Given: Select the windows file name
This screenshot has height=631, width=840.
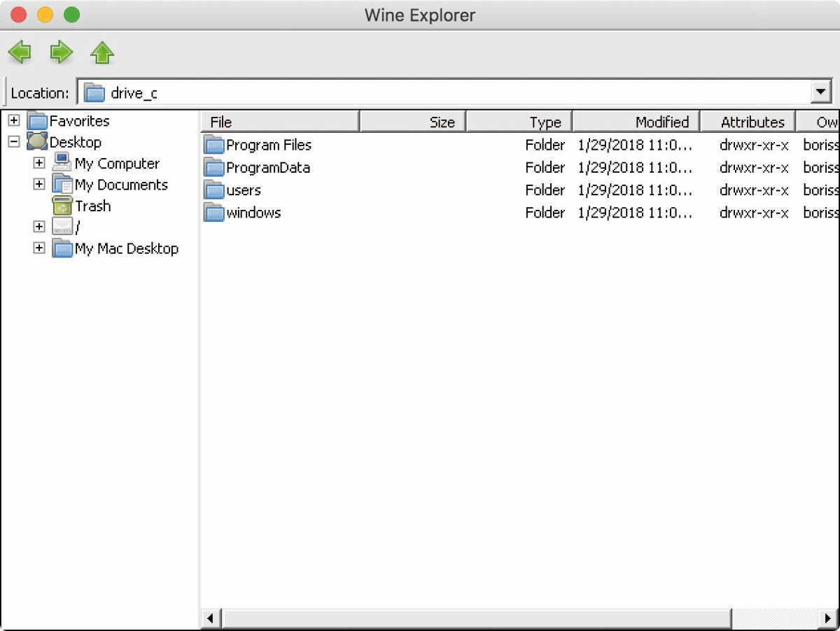Looking at the screenshot, I should (x=253, y=213).
